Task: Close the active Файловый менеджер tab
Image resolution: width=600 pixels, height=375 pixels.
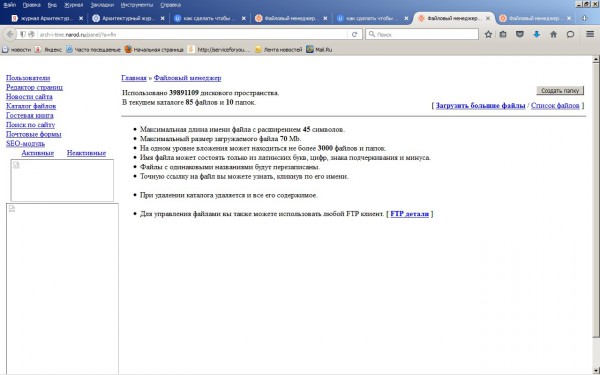Action: coord(488,18)
